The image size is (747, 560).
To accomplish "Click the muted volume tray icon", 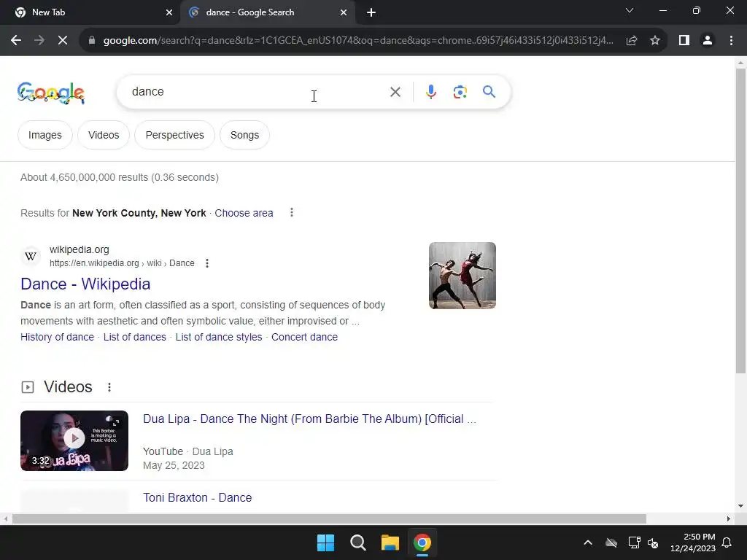I will [653, 542].
